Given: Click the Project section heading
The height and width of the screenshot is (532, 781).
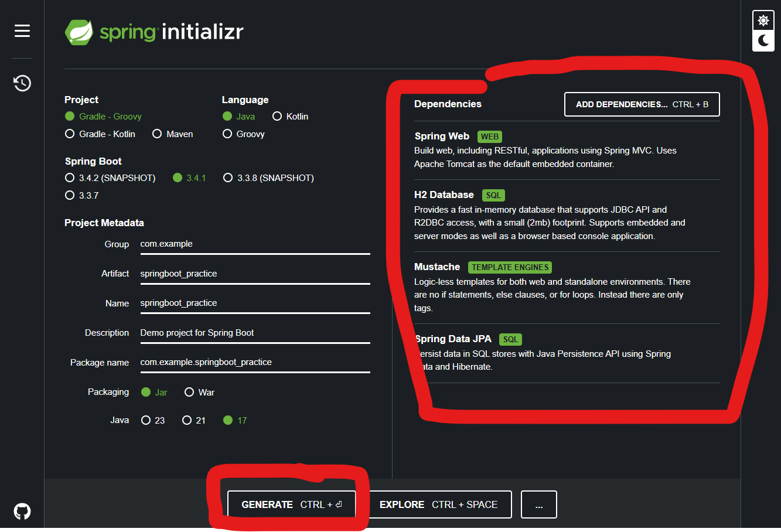Looking at the screenshot, I should click(81, 100).
